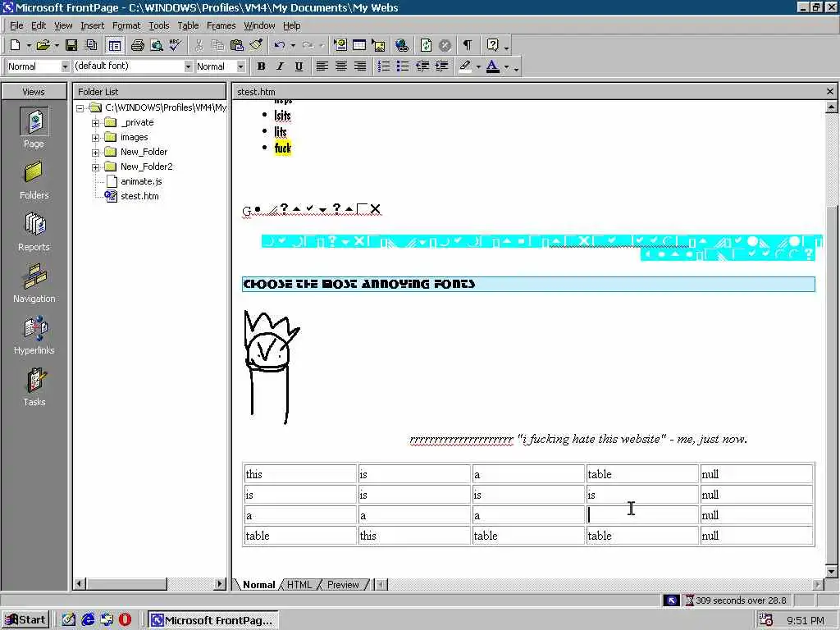This screenshot has height=630, width=840.
Task: Toggle Align Right
Action: click(x=361, y=66)
